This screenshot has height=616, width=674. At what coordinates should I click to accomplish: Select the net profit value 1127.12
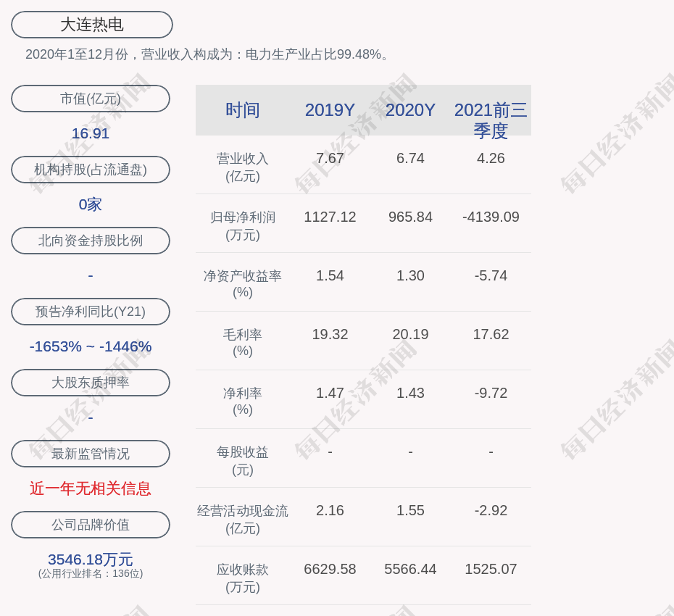(x=330, y=217)
